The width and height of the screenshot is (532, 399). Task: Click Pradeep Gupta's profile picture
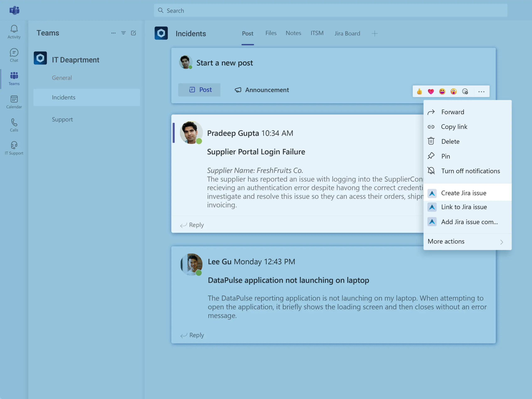(191, 133)
